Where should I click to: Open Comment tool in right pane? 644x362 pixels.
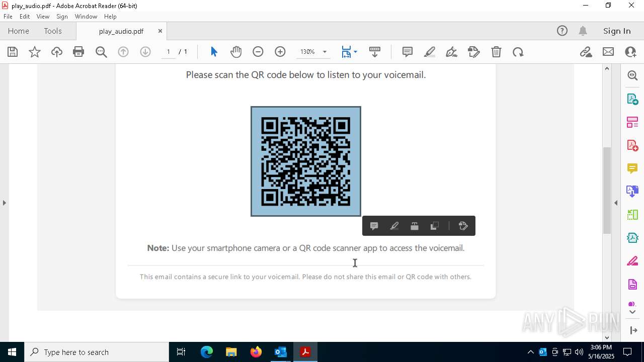[632, 168]
